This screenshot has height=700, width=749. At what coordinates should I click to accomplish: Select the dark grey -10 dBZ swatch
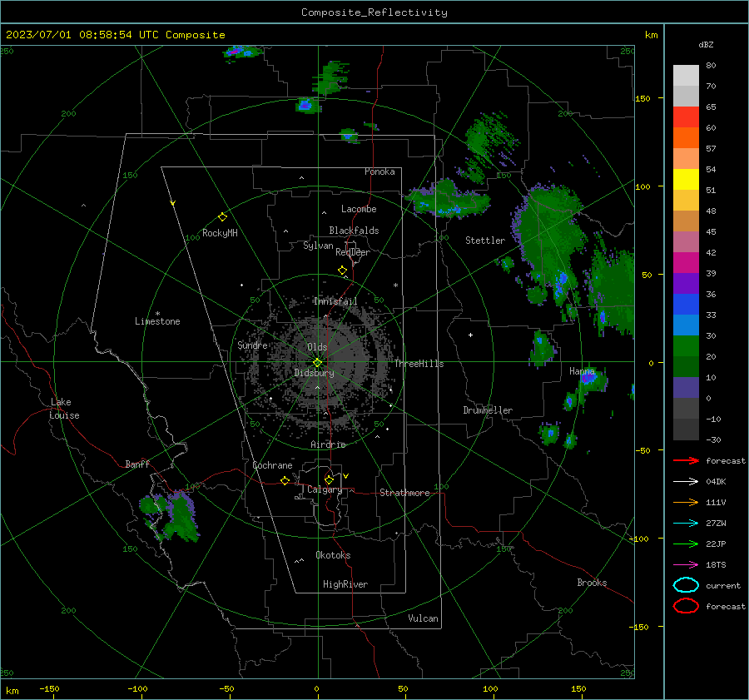pos(686,429)
